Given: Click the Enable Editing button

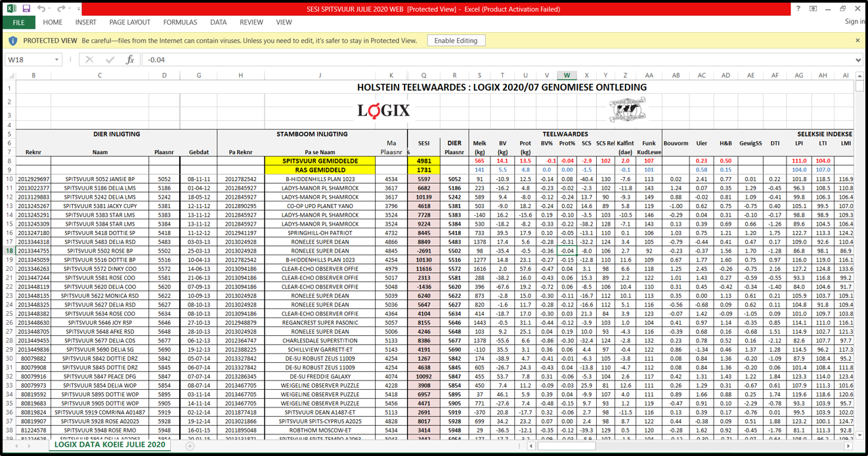Looking at the screenshot, I should tap(456, 41).
